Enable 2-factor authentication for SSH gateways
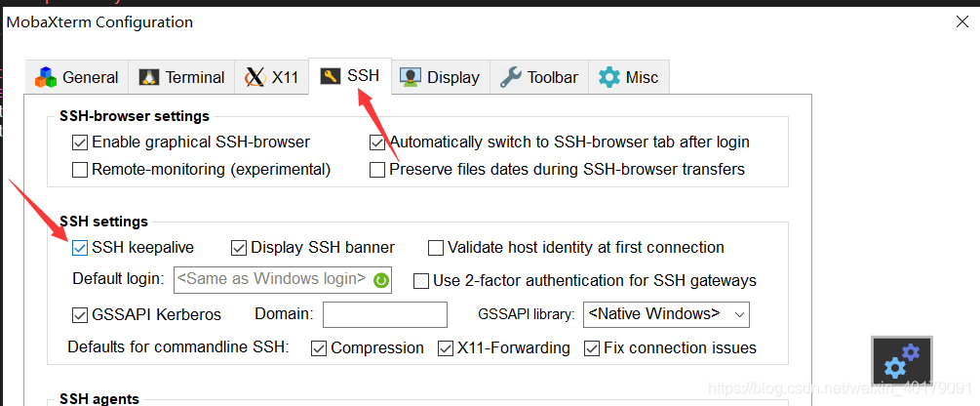This screenshot has width=980, height=406. point(421,281)
